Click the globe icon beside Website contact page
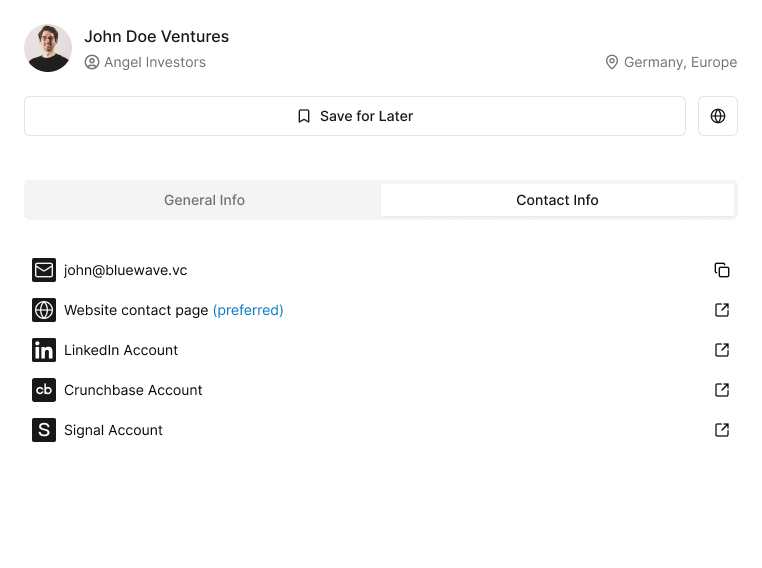 pyautogui.click(x=44, y=310)
